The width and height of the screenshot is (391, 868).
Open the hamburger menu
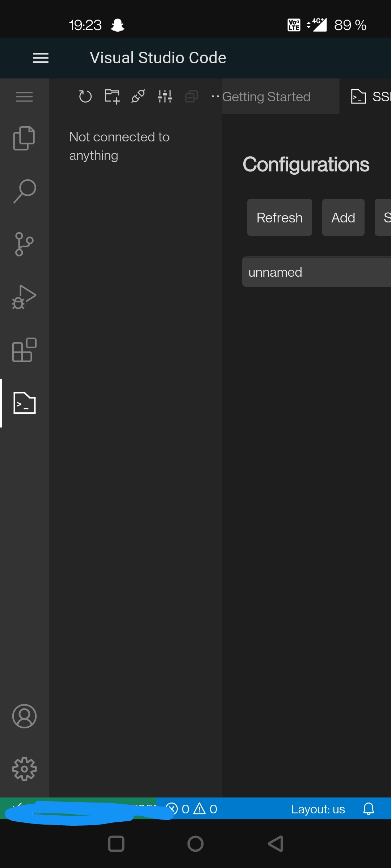[41, 58]
